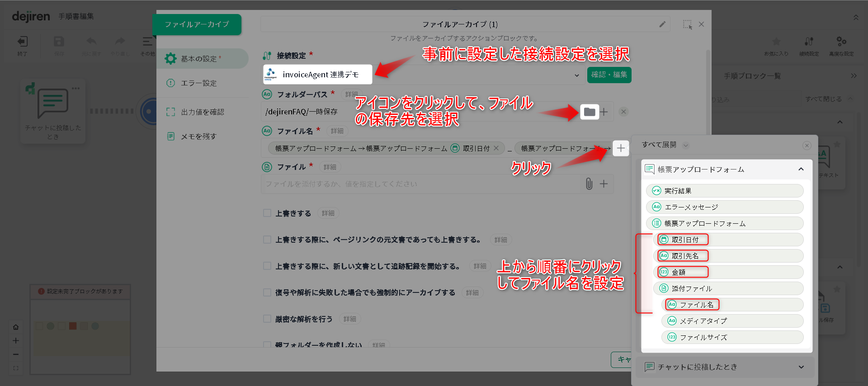
Task: Open 接続設定 in the top right toolbar
Action: pyautogui.click(x=809, y=45)
